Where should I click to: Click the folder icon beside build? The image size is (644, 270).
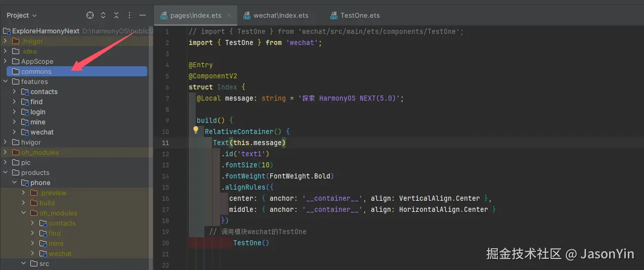point(34,203)
